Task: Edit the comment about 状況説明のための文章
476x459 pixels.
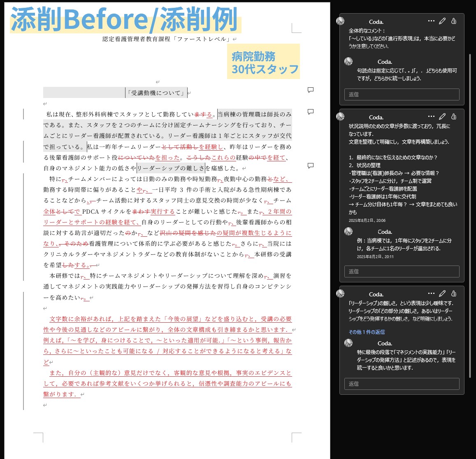Action: (x=442, y=116)
